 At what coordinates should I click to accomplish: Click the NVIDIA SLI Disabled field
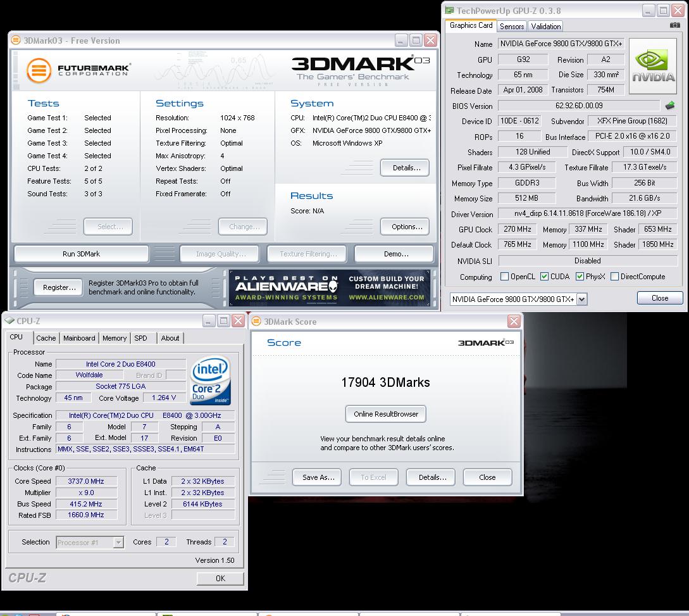[588, 261]
